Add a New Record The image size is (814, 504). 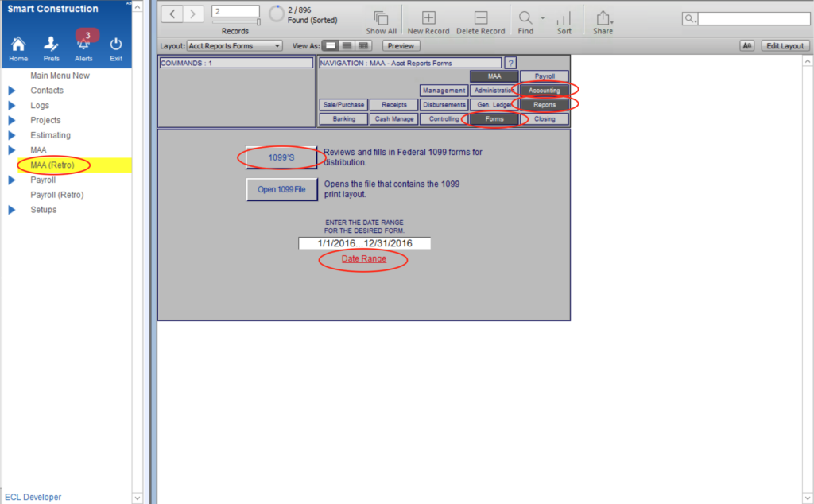[x=428, y=18]
